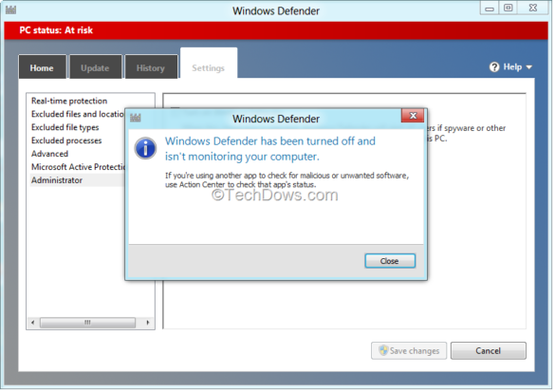Click the horizontal scrollbar thumb in settings list

[x=88, y=324]
